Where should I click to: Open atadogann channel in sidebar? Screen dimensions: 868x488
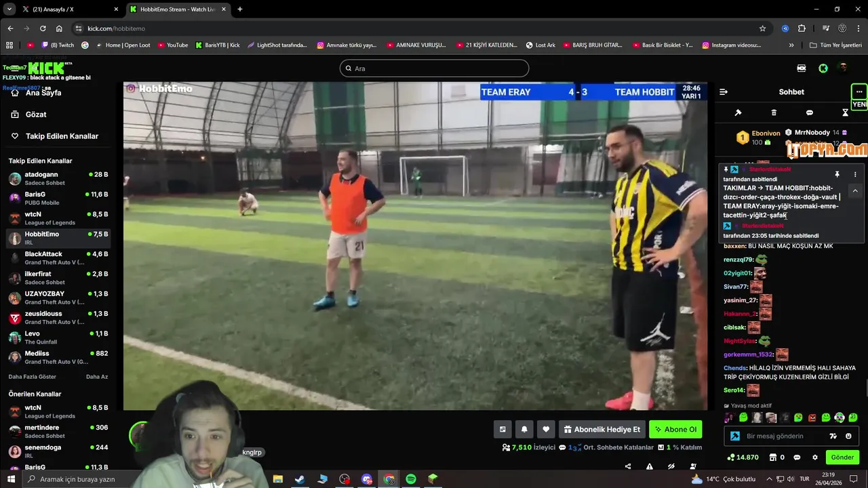point(58,179)
